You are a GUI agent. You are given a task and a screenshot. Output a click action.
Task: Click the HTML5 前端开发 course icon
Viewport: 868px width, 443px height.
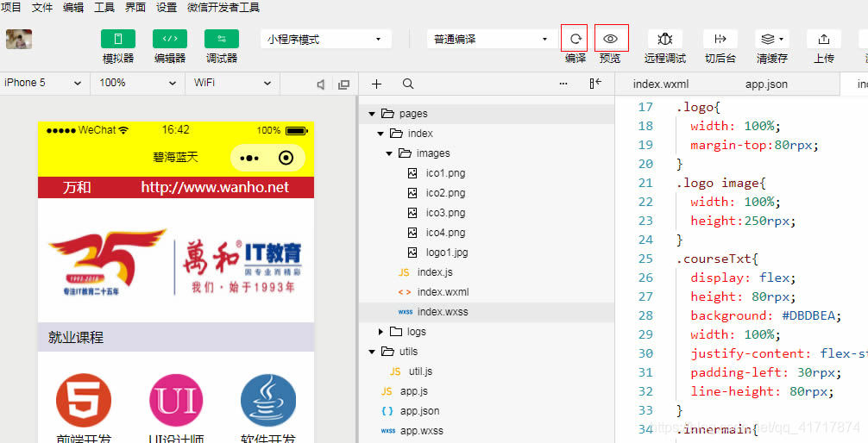[84, 401]
